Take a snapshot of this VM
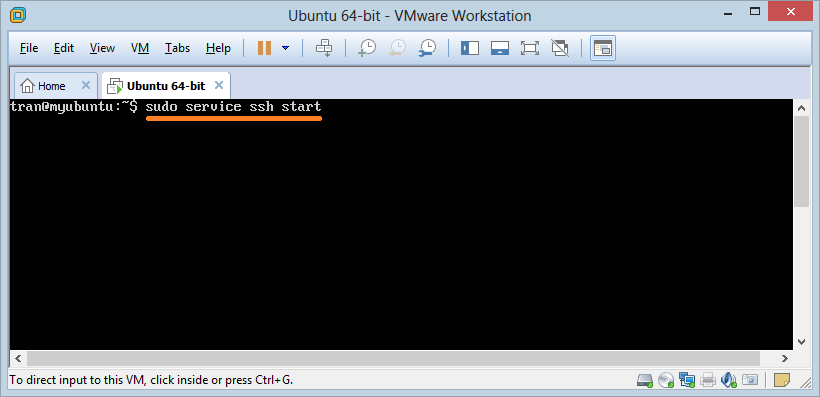The image size is (820, 397). click(x=367, y=48)
